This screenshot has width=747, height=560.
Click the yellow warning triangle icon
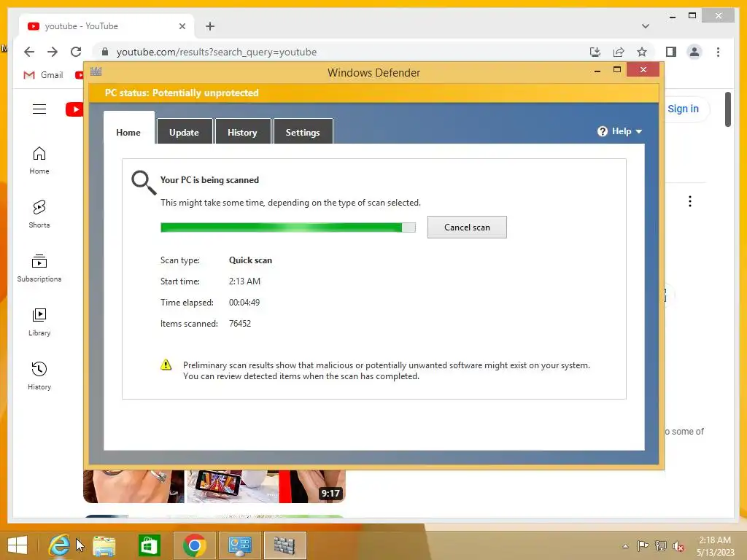tap(166, 365)
